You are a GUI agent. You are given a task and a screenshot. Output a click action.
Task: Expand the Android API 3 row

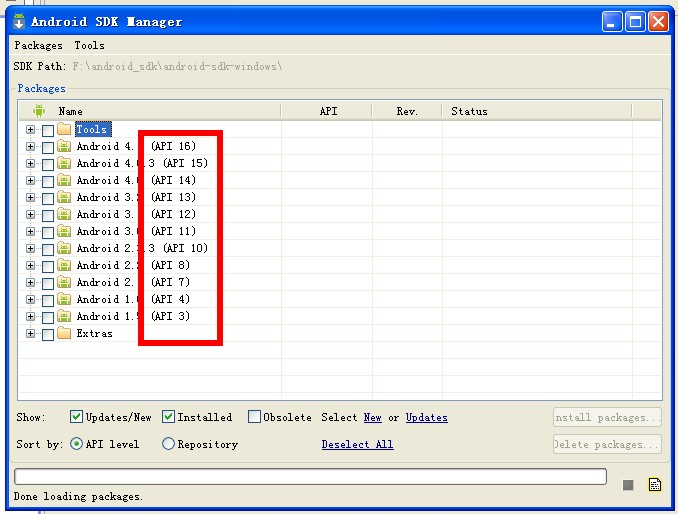[x=30, y=316]
